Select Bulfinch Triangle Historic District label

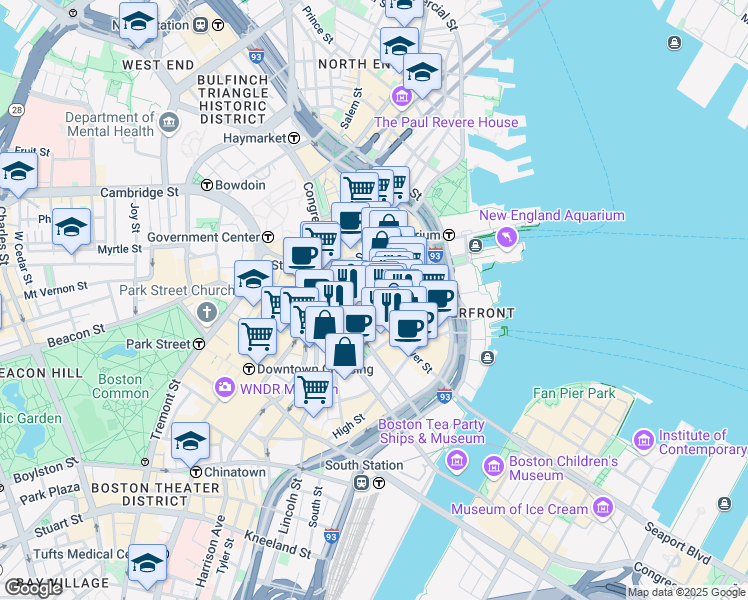coord(232,100)
